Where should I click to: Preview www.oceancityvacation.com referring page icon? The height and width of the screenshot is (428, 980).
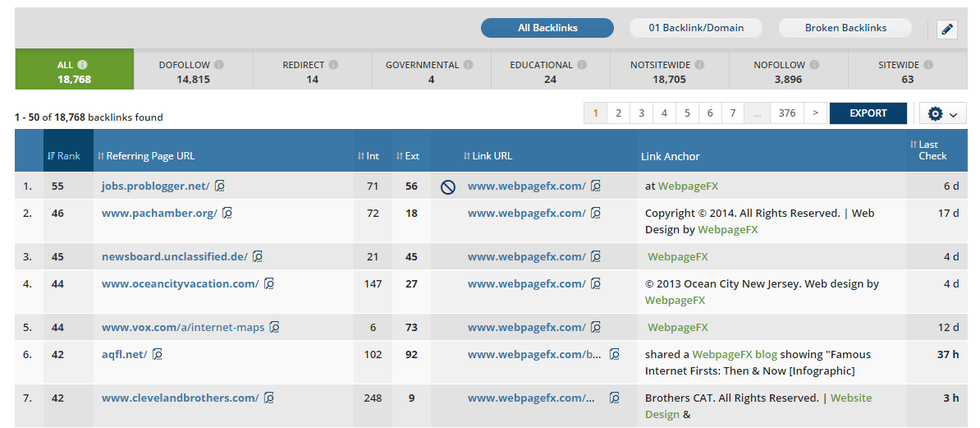point(269,283)
